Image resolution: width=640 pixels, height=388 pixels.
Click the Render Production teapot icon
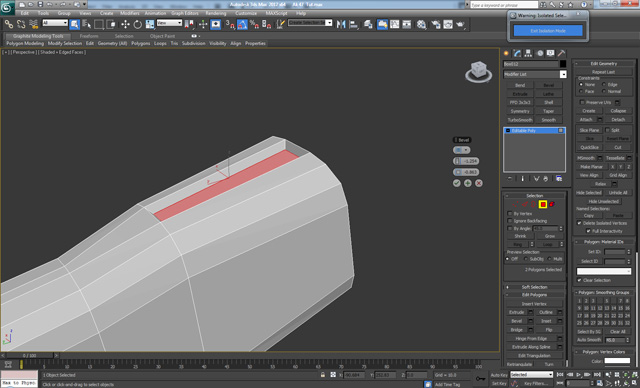460,24
